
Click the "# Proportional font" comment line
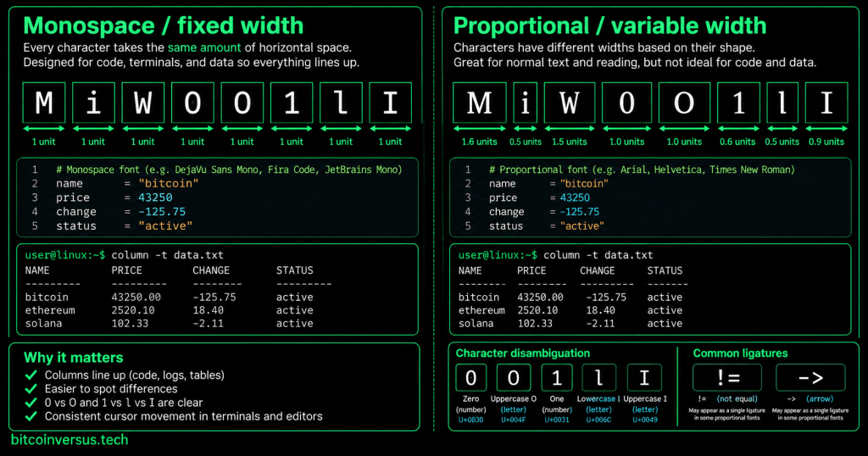click(x=642, y=170)
